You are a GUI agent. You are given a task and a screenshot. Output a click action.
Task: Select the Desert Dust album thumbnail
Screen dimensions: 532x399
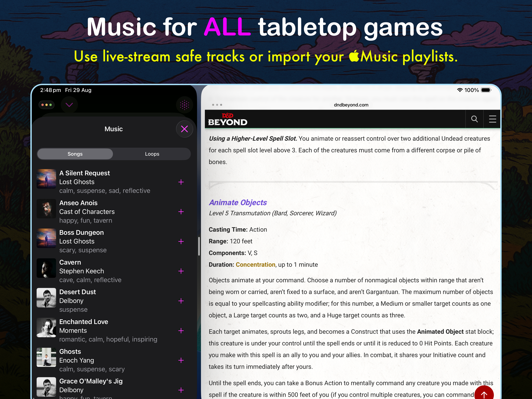[x=46, y=298]
